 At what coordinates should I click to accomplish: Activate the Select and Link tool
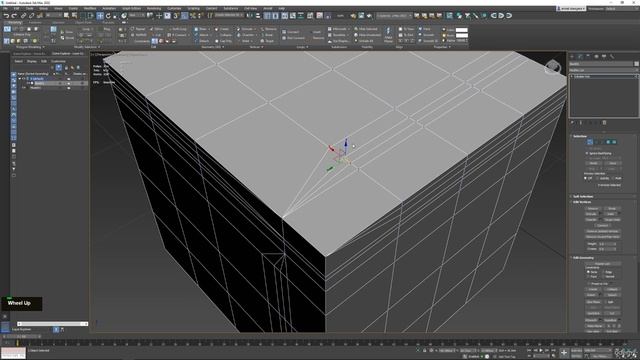pyautogui.click(x=24, y=16)
